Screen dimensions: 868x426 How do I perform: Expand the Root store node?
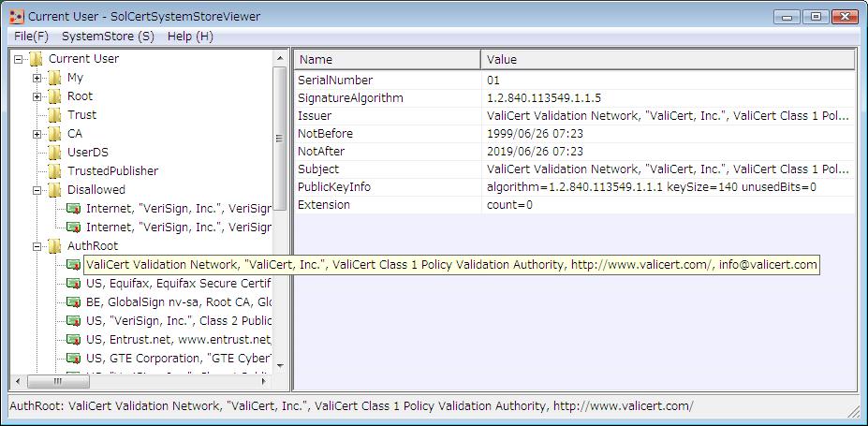(37, 96)
